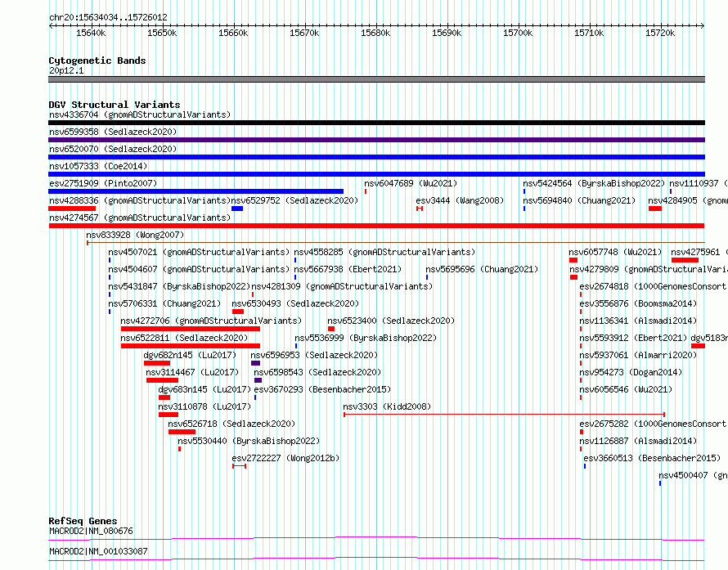This screenshot has width=728, height=570.
Task: Select nsv5431847 (ByrskaBishop2022) label
Action: point(179,286)
